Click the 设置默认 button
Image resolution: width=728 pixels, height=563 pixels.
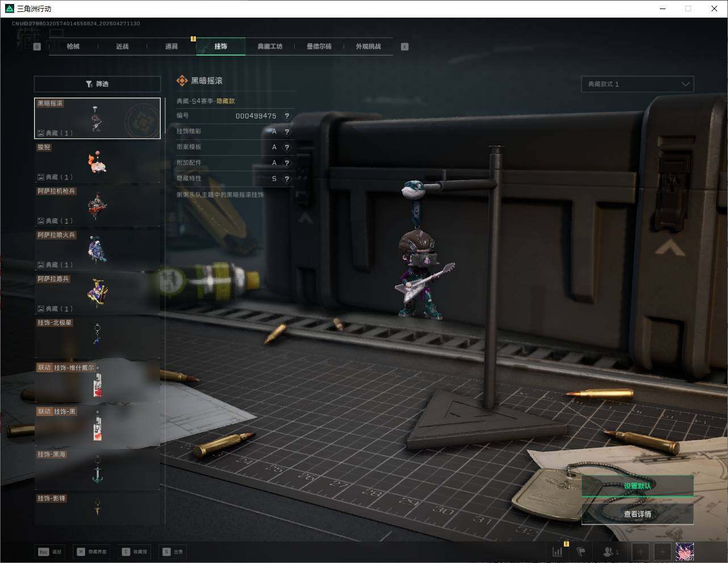pyautogui.click(x=637, y=486)
